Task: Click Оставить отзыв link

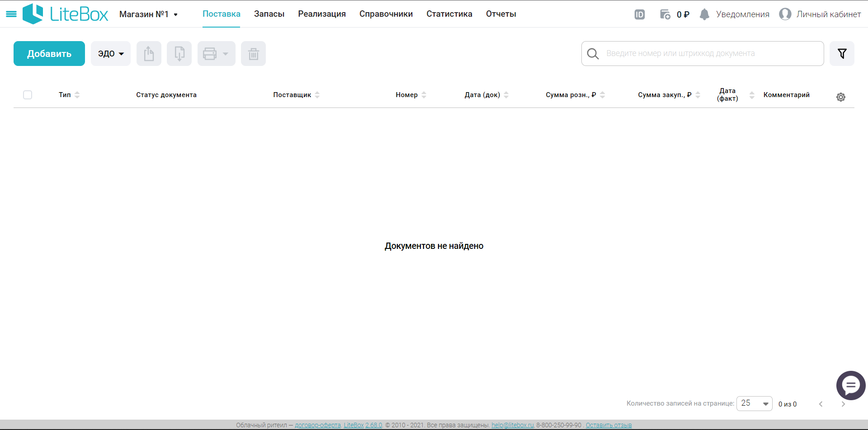Action: tap(609, 425)
